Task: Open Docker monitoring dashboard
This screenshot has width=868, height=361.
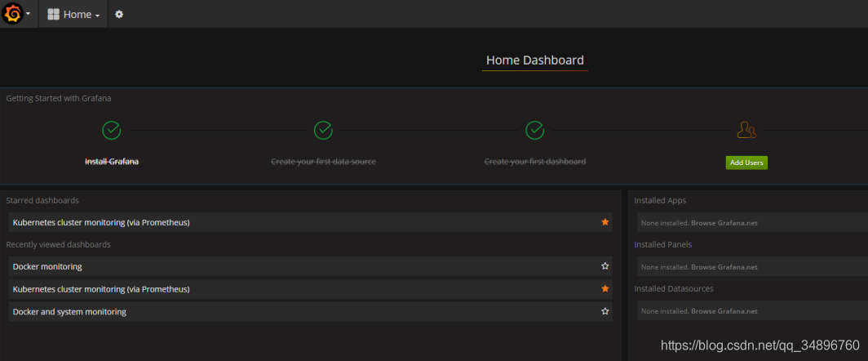Action: pos(311,267)
